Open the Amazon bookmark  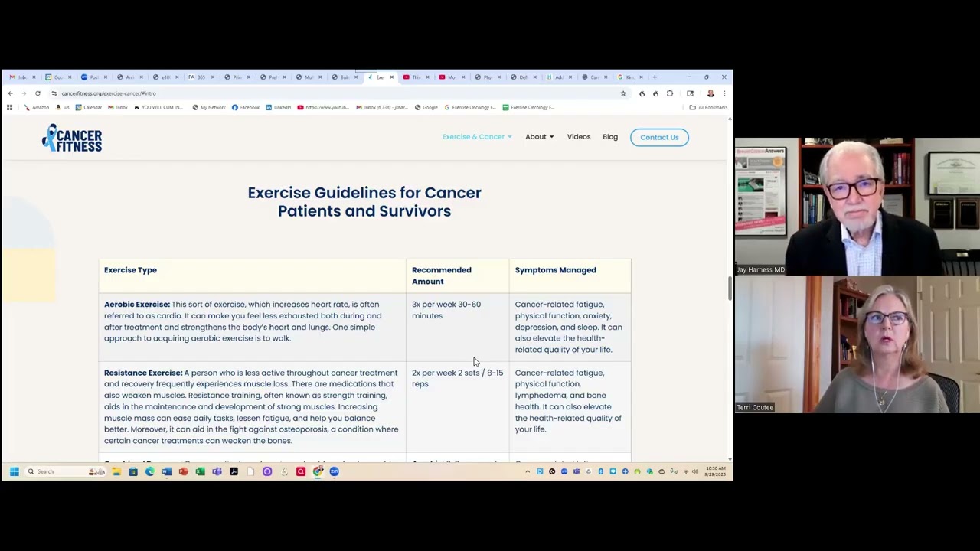coord(37,107)
